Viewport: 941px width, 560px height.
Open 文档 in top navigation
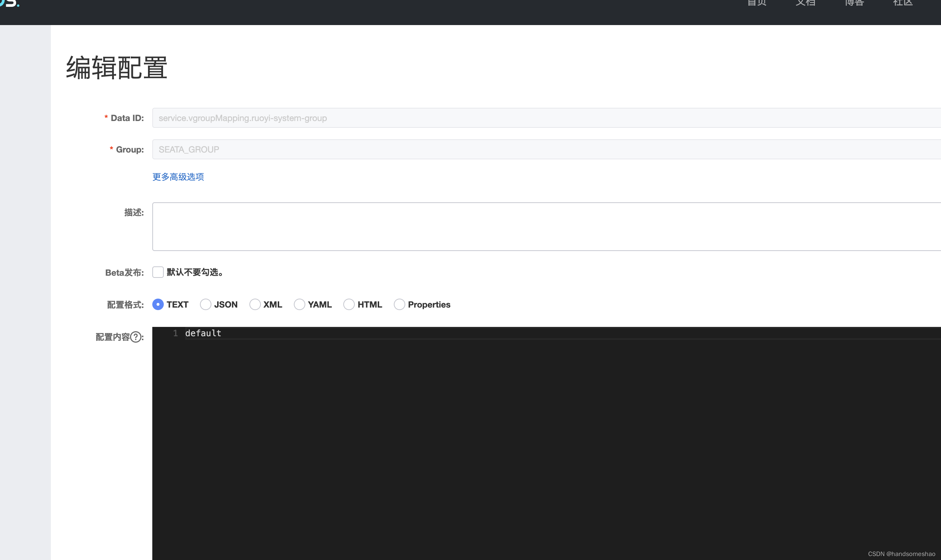(x=806, y=3)
